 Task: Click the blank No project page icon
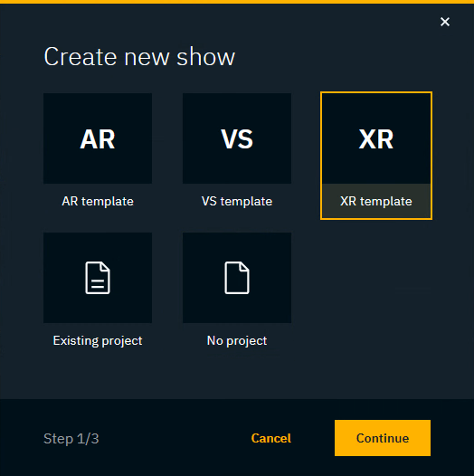point(237,278)
